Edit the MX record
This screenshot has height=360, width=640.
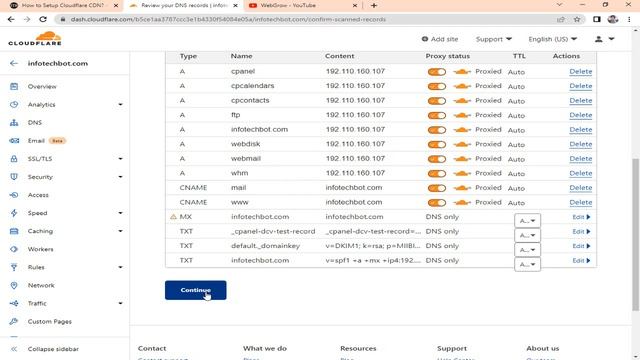tap(581, 217)
